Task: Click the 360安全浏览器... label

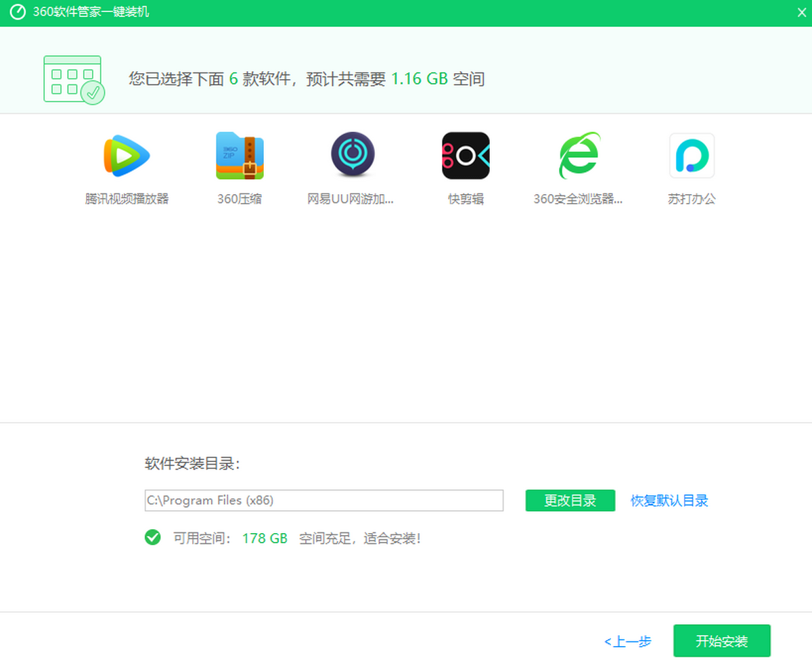Action: tap(578, 199)
